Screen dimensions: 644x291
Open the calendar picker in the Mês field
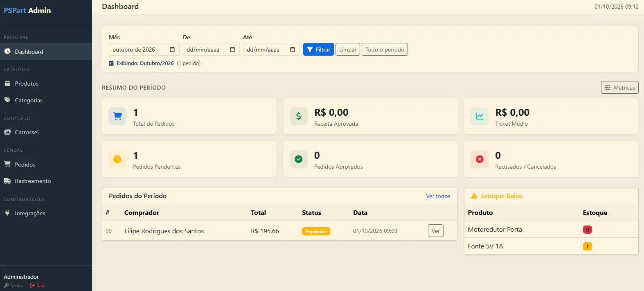point(172,50)
